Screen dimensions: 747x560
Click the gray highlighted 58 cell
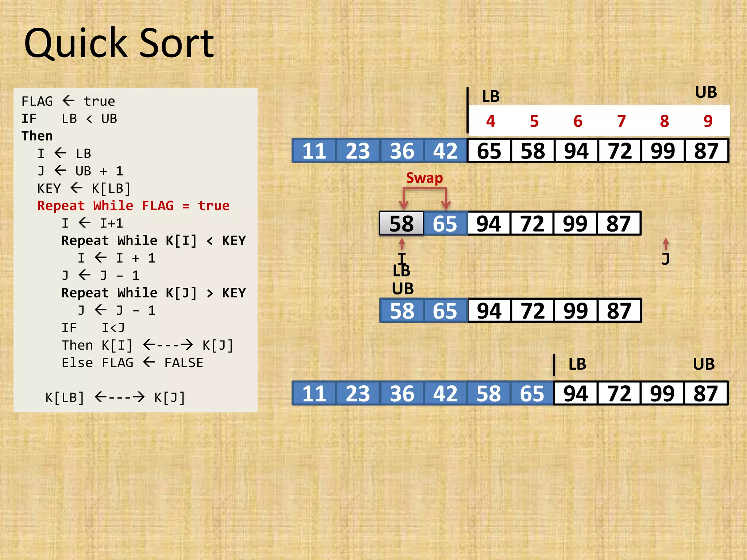(401, 223)
